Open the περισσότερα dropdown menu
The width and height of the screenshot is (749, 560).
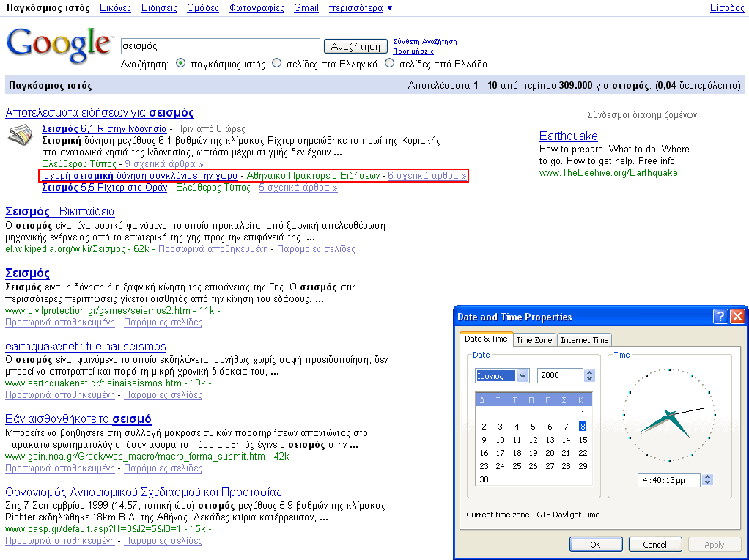pos(361,8)
